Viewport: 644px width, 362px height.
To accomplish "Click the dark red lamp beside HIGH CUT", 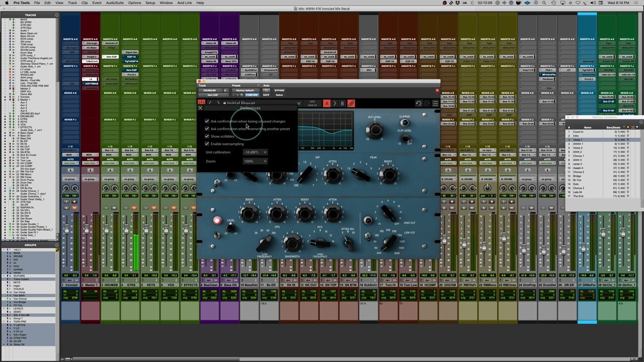I will (368, 220).
